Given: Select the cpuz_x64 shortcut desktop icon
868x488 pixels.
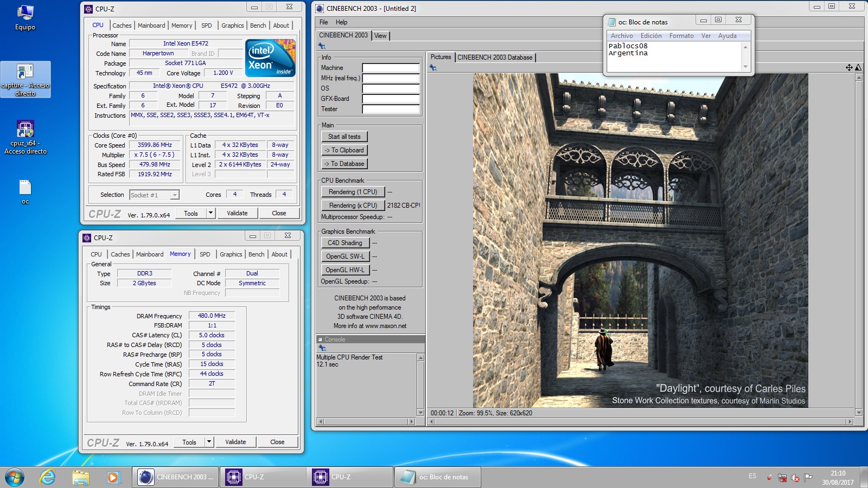Looking at the screenshot, I should point(25,137).
